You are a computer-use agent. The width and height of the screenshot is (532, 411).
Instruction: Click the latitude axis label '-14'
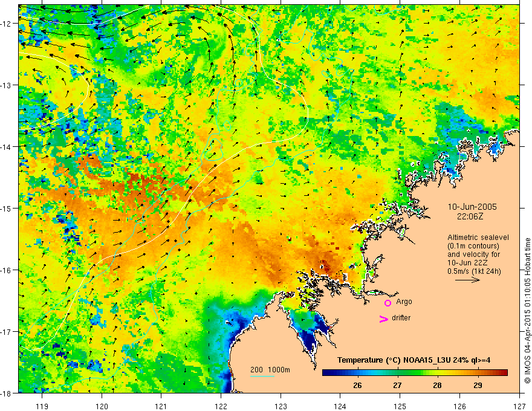7,147
